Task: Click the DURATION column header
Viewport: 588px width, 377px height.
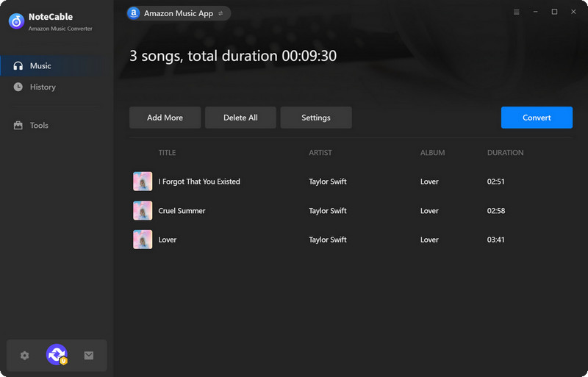Action: pyautogui.click(x=505, y=153)
